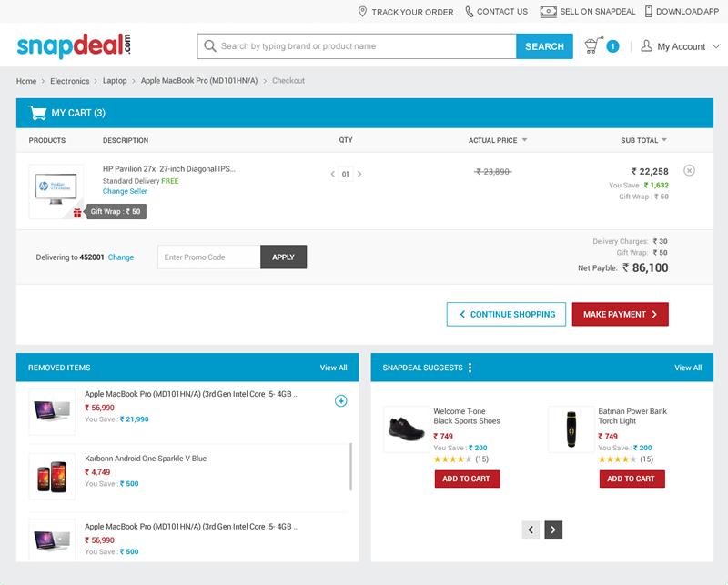Screen dimensions: 728x585
Task: Add Batman Power Bank to cart
Action: coord(632,479)
